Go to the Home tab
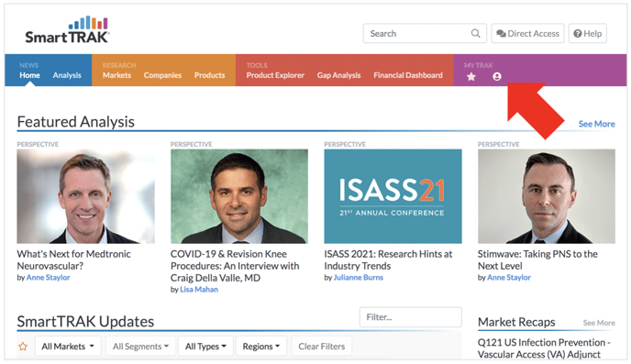This screenshot has width=631, height=364. pyautogui.click(x=29, y=75)
